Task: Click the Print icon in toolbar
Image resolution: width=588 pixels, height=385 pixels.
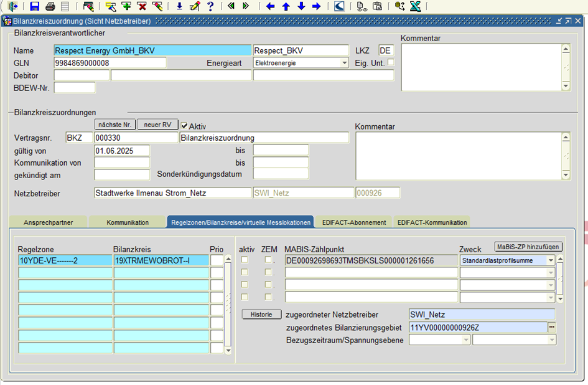Action: tap(50, 6)
